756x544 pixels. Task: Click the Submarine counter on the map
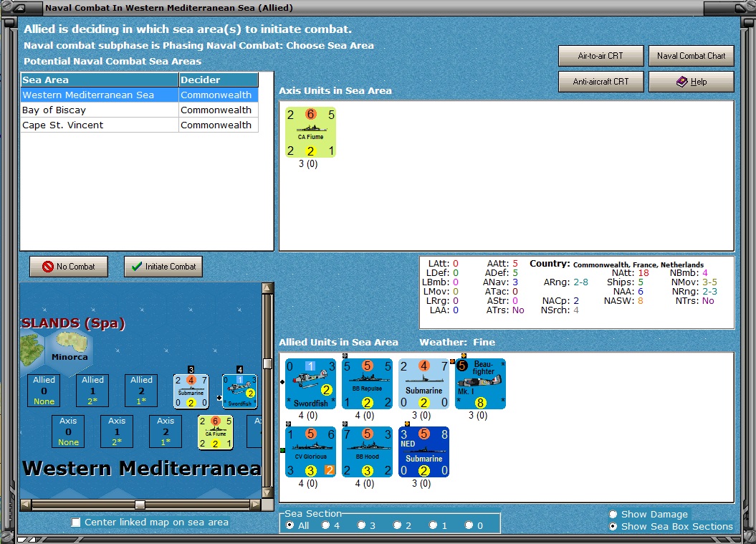(191, 391)
